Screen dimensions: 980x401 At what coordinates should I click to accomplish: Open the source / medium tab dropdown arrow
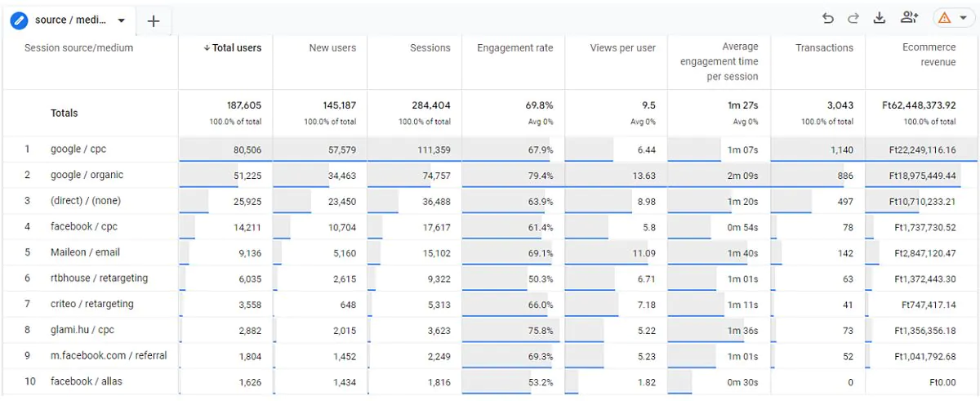coord(122,20)
